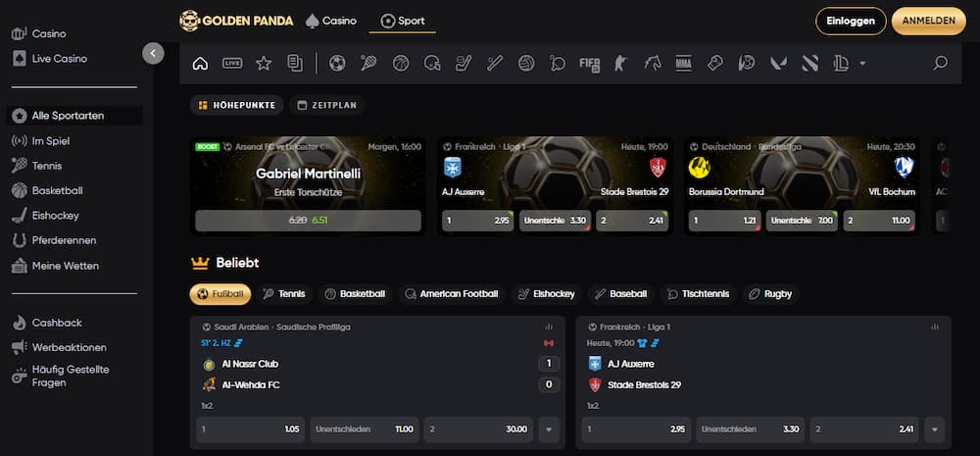
Task: Bet Unentschieden 7.00 in Dortmund banner
Action: pos(802,221)
